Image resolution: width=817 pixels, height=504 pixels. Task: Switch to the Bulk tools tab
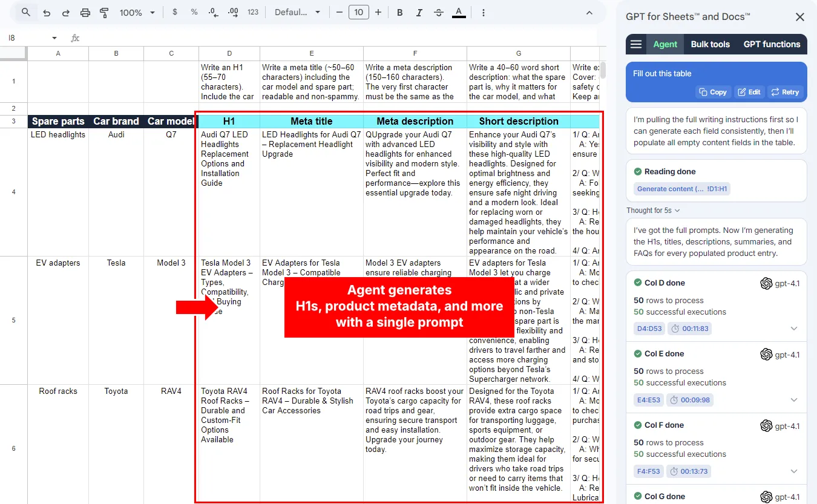coord(710,44)
